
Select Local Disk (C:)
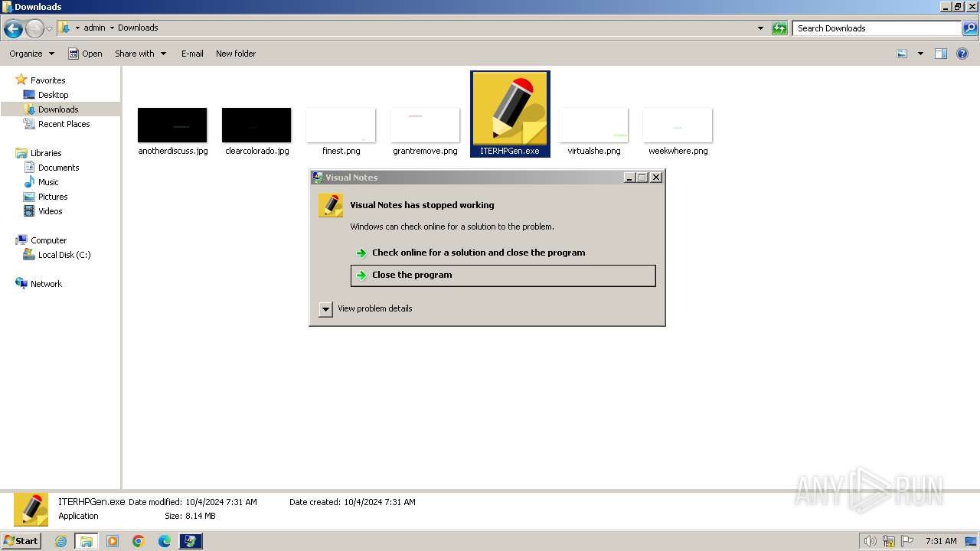(x=64, y=255)
